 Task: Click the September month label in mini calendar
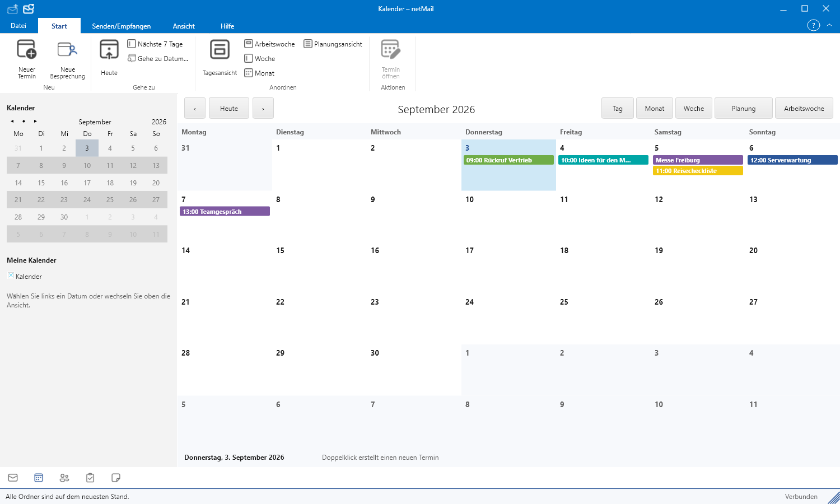point(95,122)
